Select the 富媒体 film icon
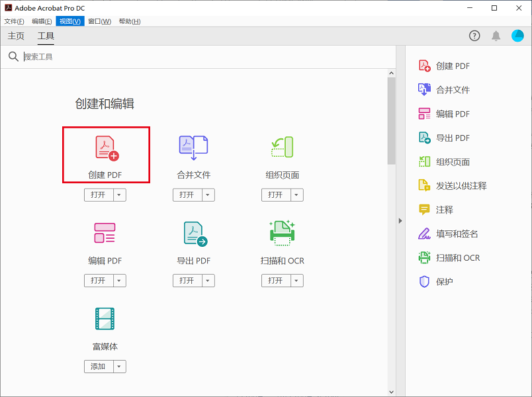This screenshot has width=532, height=397. click(105, 319)
